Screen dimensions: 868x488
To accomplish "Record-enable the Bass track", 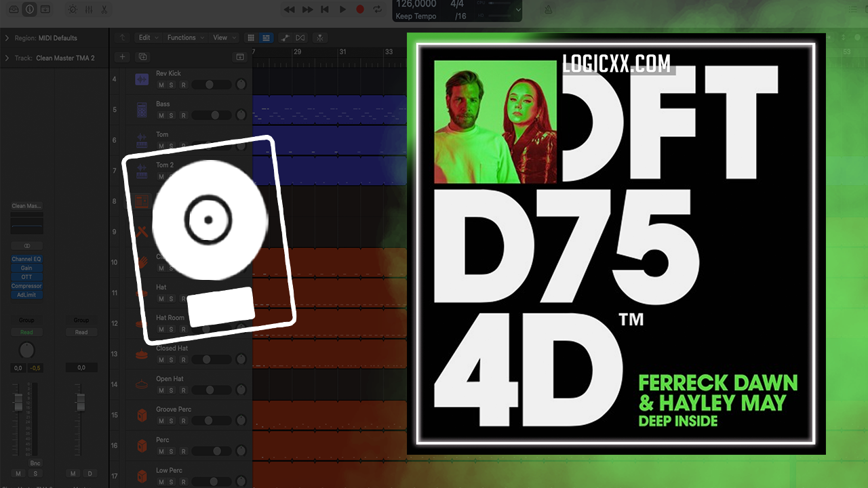I will 183,115.
